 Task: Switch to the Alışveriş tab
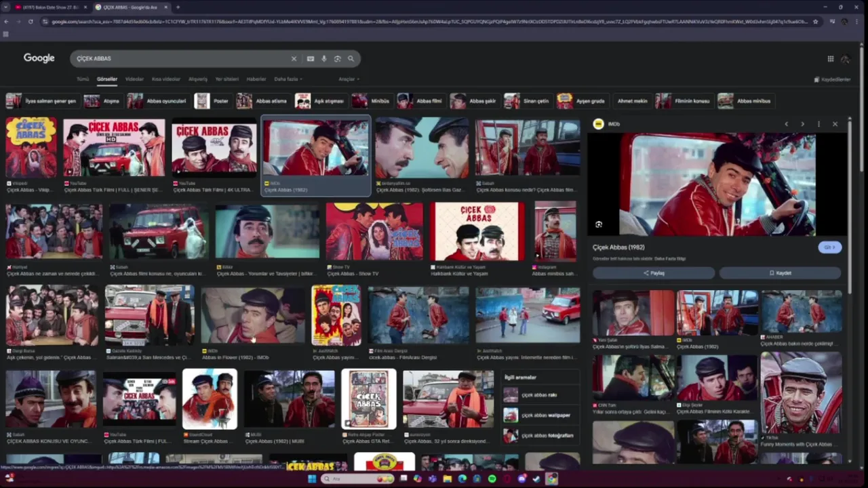(198, 79)
